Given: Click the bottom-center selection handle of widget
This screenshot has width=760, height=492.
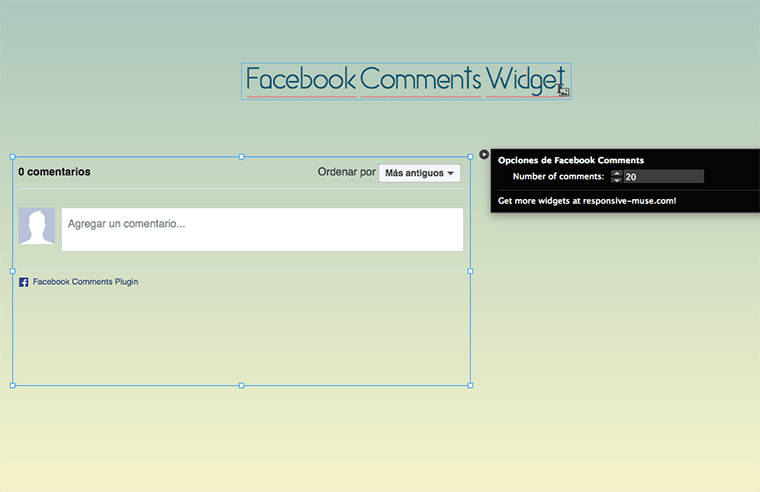Looking at the screenshot, I should [241, 385].
